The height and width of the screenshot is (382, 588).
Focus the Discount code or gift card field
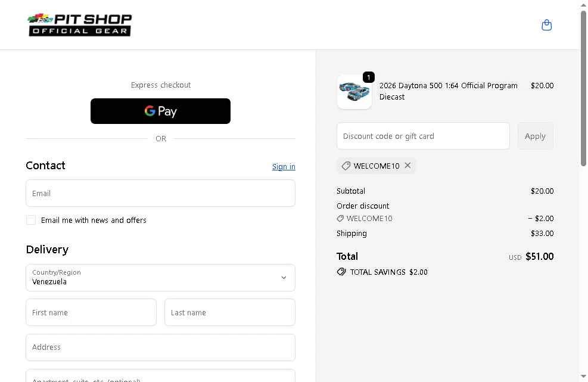click(423, 136)
